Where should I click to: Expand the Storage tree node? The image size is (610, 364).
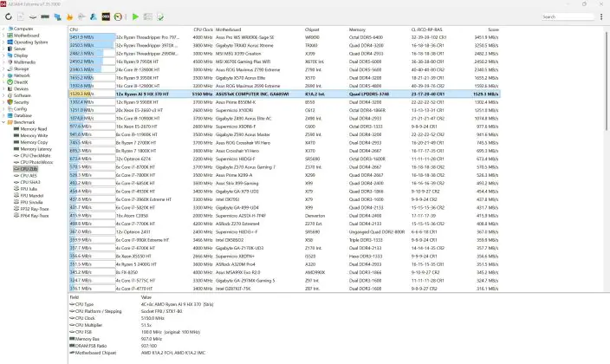coord(3,68)
